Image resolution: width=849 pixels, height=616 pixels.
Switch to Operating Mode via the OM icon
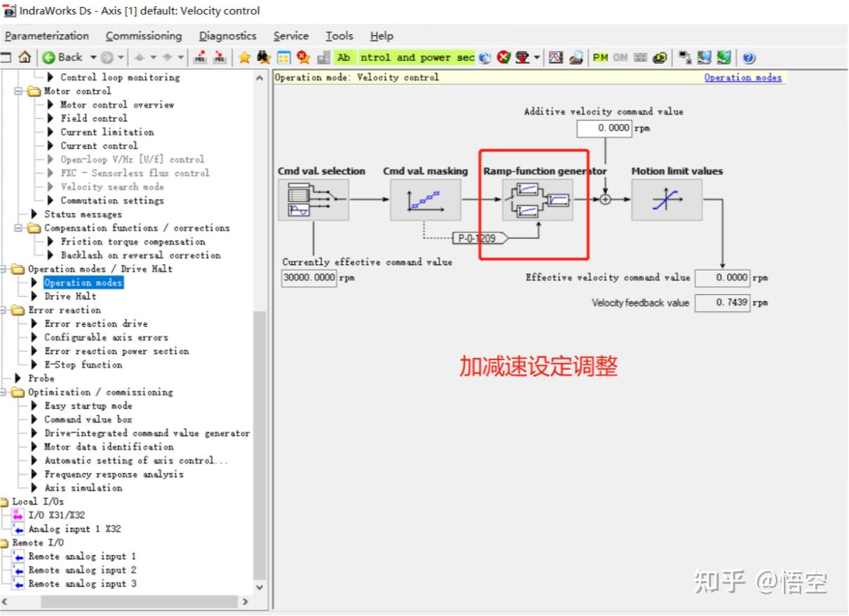[x=620, y=58]
